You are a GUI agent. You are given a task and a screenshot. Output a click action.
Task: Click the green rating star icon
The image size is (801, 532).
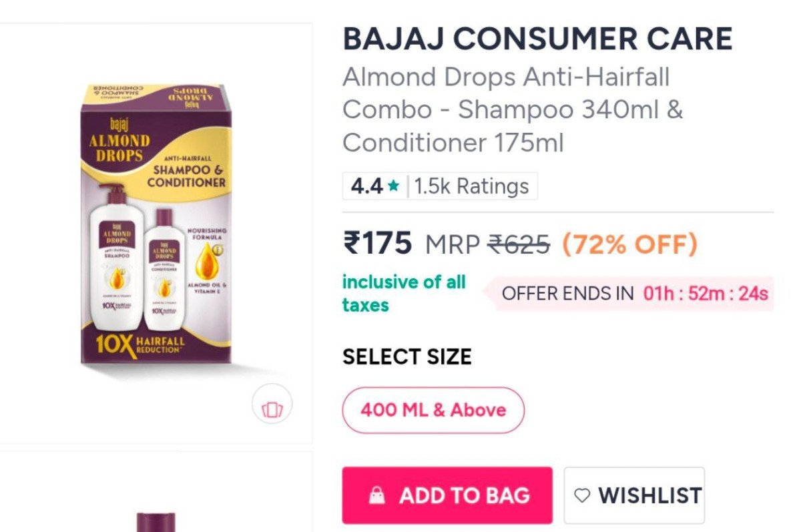point(393,186)
